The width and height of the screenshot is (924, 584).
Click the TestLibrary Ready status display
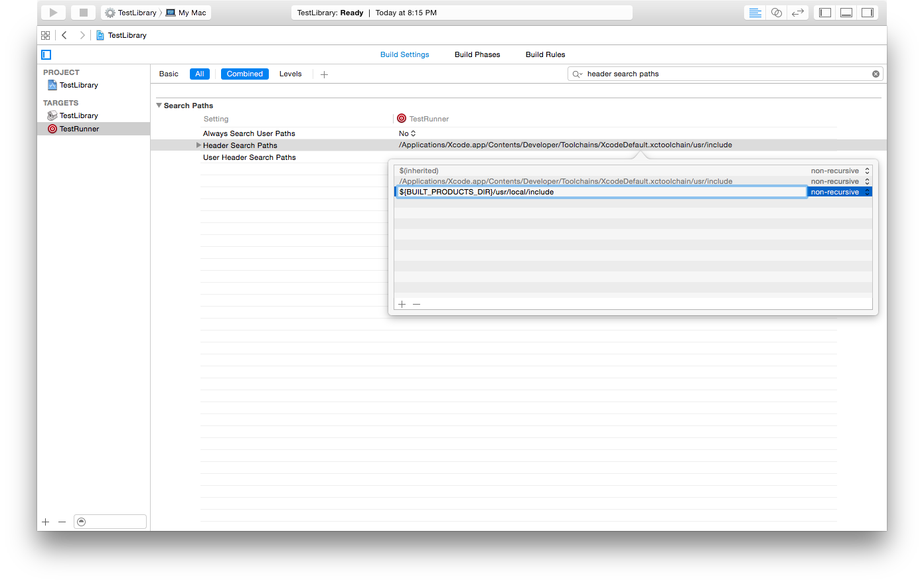[461, 13]
